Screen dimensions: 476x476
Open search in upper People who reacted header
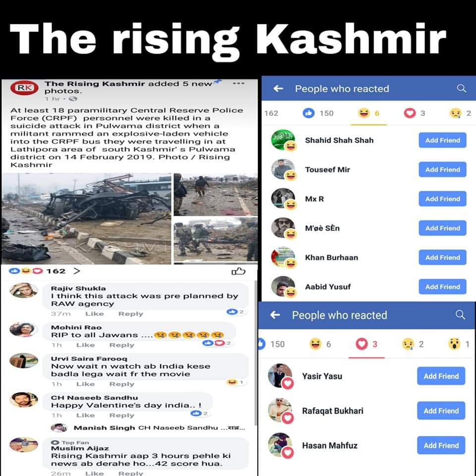(462, 88)
